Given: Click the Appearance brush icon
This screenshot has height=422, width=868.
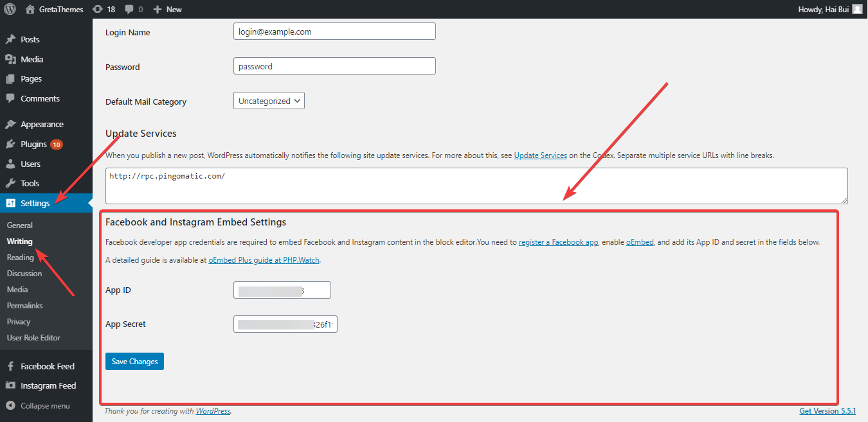Looking at the screenshot, I should pyautogui.click(x=10, y=124).
